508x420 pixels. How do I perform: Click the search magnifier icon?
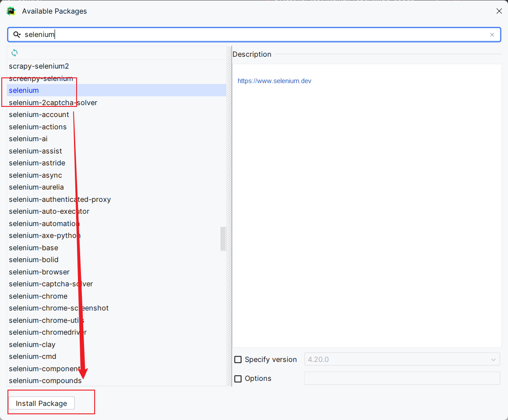coord(17,34)
